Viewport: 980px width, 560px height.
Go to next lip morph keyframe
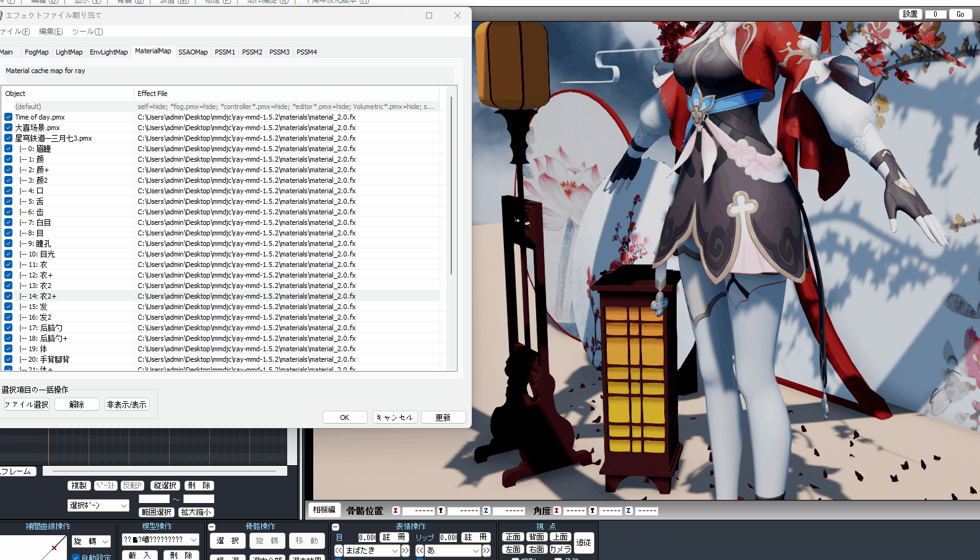pyautogui.click(x=487, y=550)
